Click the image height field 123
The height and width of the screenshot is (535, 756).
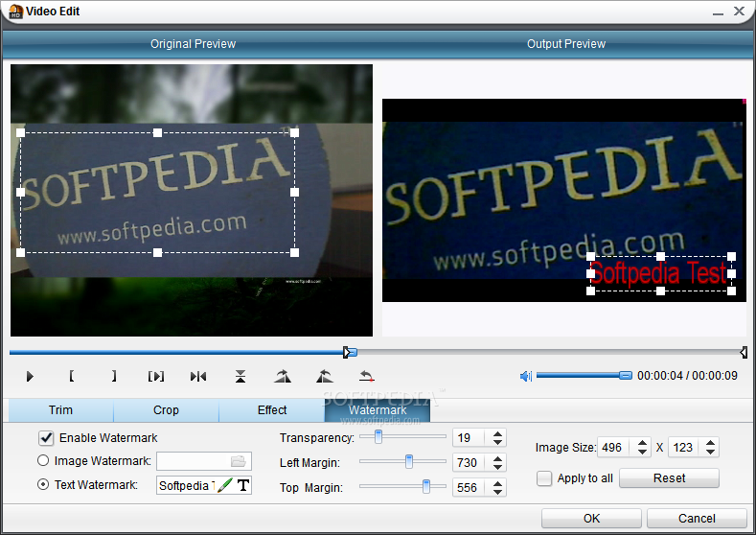pos(685,447)
